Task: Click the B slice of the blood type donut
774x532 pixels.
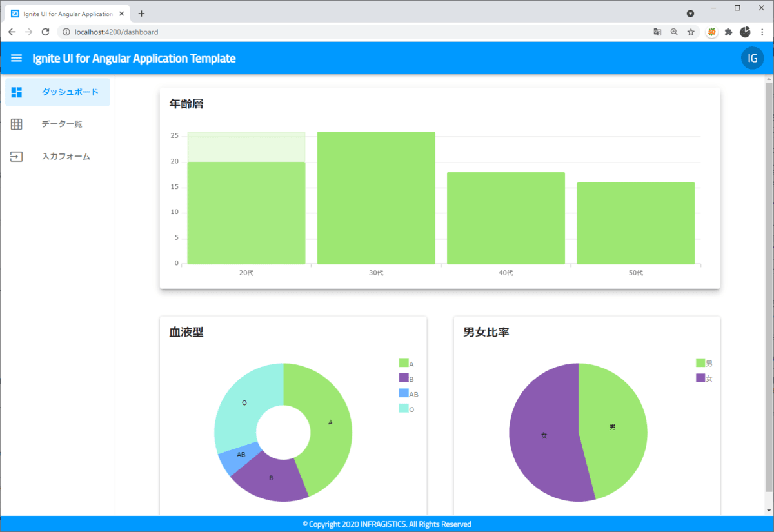Action: tap(271, 478)
